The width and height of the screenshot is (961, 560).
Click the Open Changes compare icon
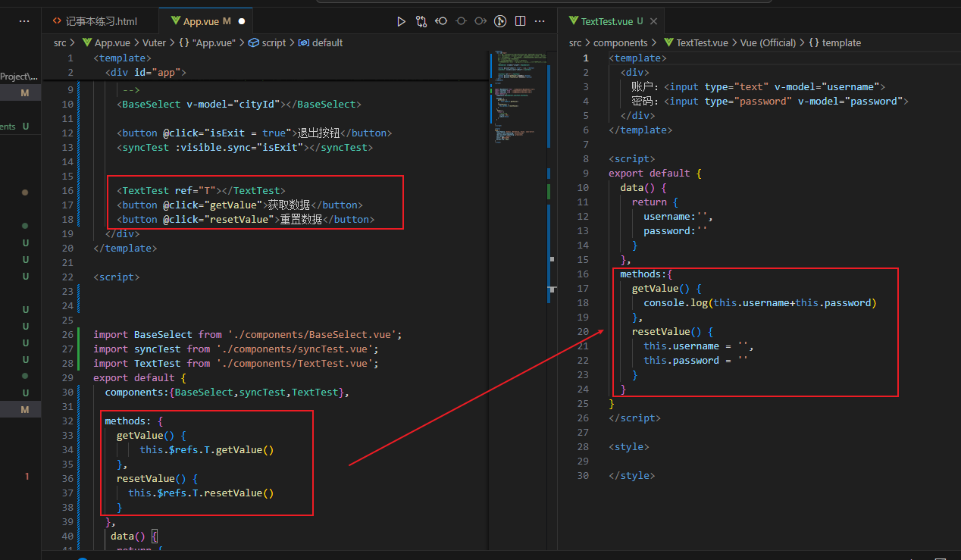pos(421,21)
